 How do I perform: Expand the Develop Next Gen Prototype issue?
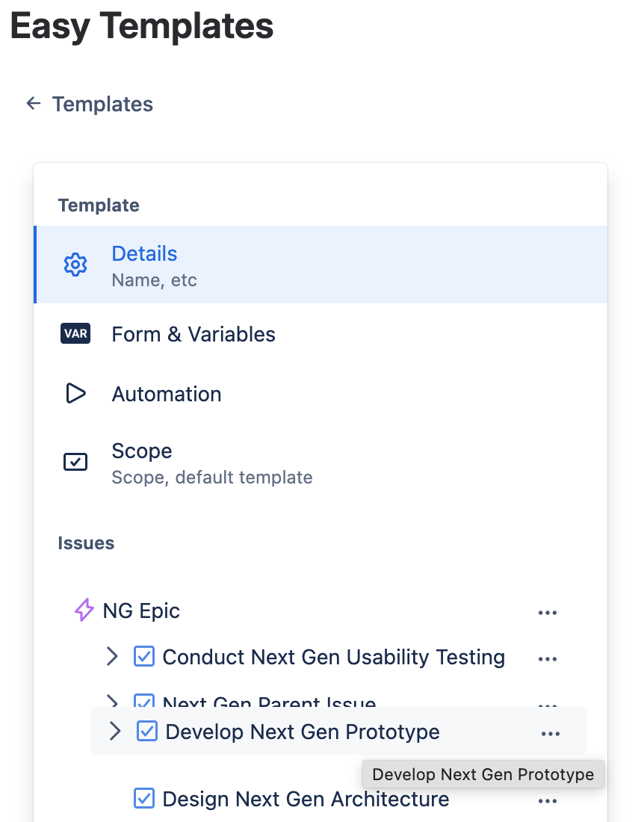coord(115,732)
